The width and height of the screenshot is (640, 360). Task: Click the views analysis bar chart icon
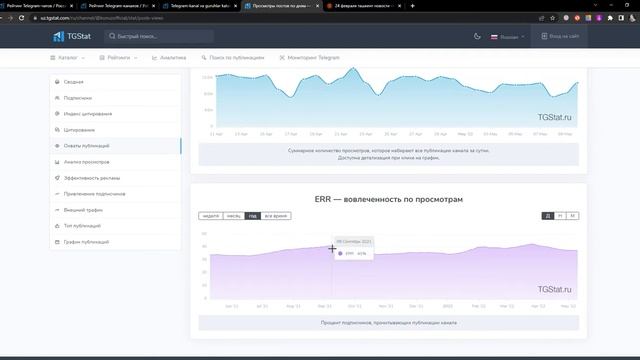pos(57,162)
